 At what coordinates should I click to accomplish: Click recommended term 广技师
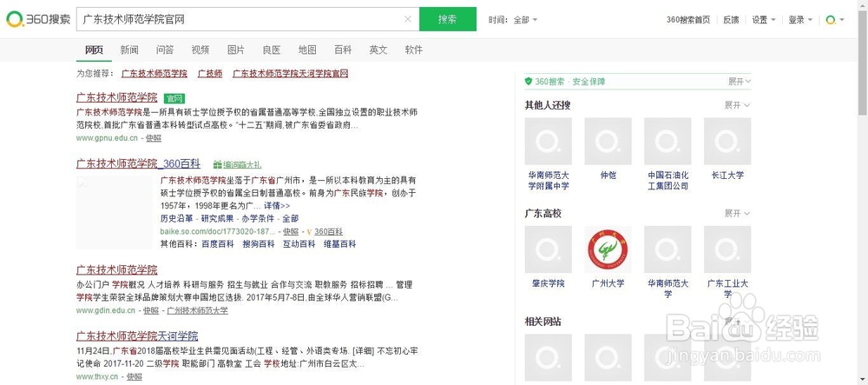[x=210, y=73]
